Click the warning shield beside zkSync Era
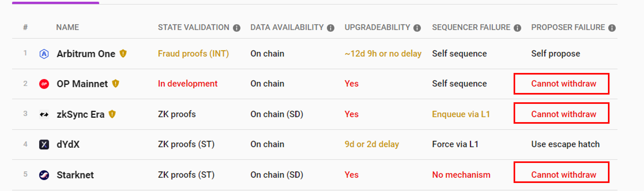The image size is (644, 191). 112,114
